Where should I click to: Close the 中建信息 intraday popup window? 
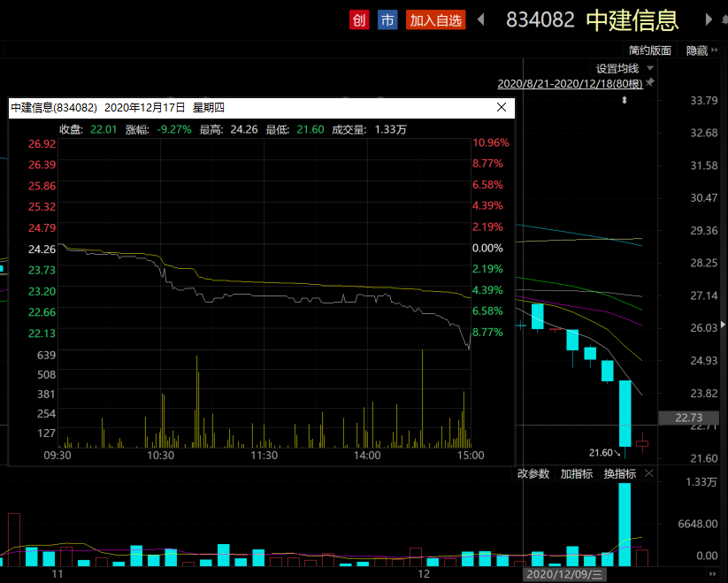click(x=502, y=107)
